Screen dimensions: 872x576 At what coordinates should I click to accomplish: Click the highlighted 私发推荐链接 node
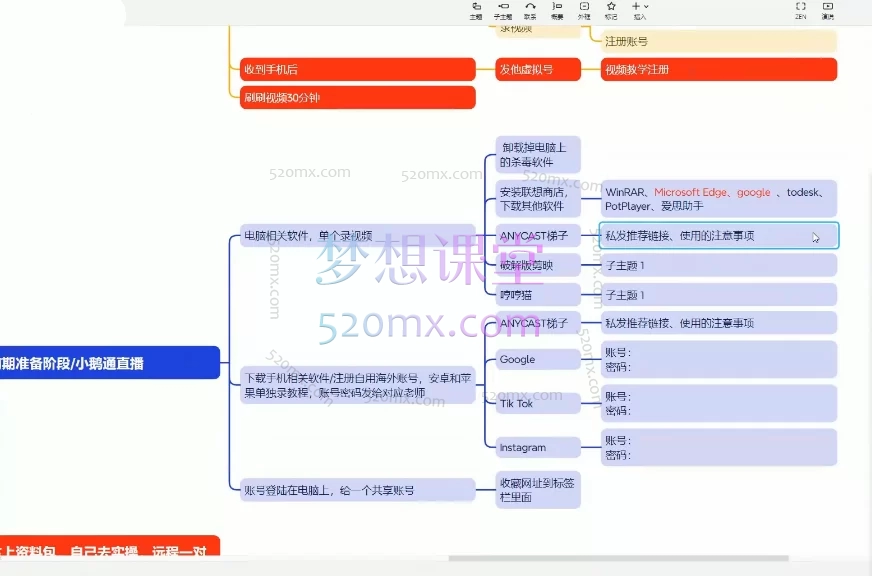[x=718, y=235]
